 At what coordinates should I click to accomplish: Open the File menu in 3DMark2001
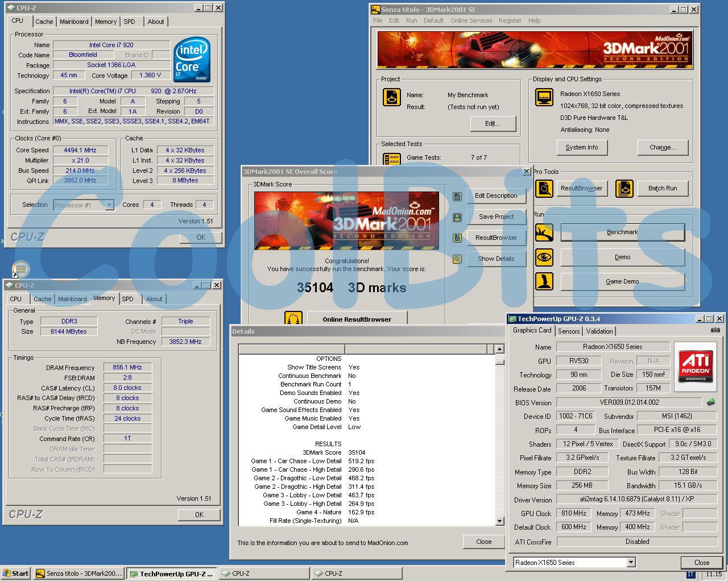(x=378, y=20)
